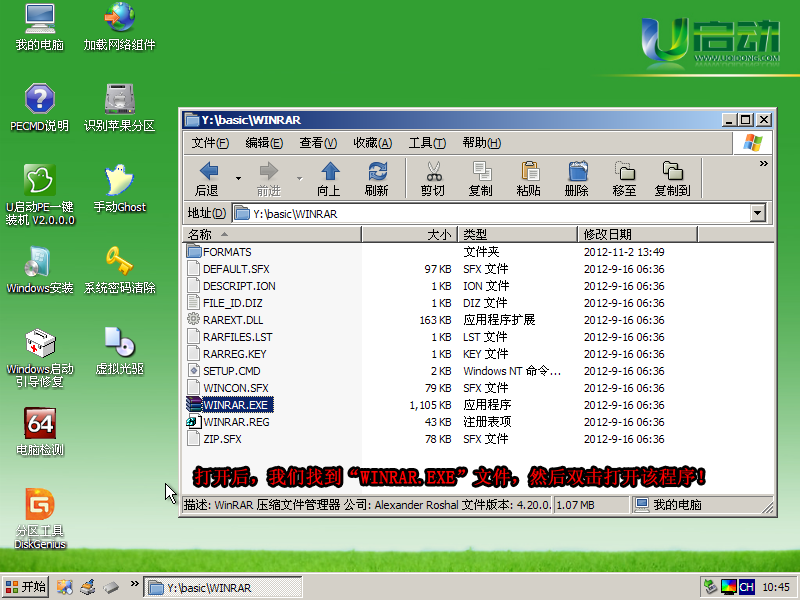Select the WINRAR.EXE file
Viewport: 800px width, 600px height.
click(x=230, y=405)
